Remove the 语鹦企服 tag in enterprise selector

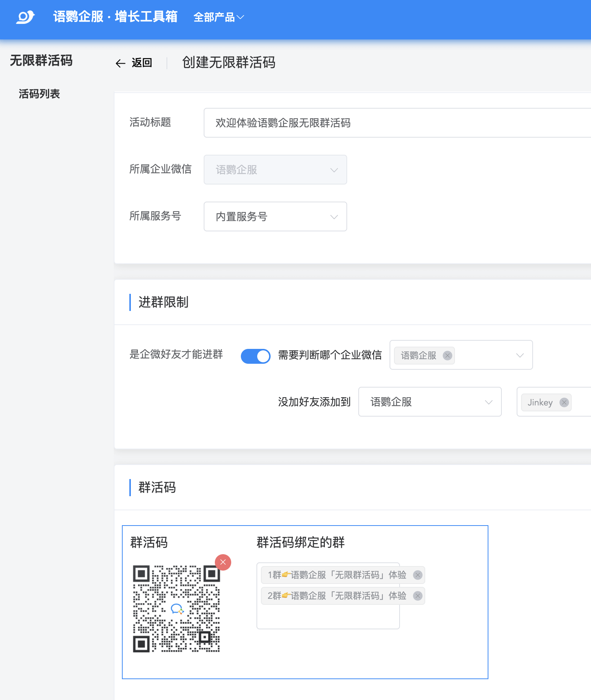point(448,356)
